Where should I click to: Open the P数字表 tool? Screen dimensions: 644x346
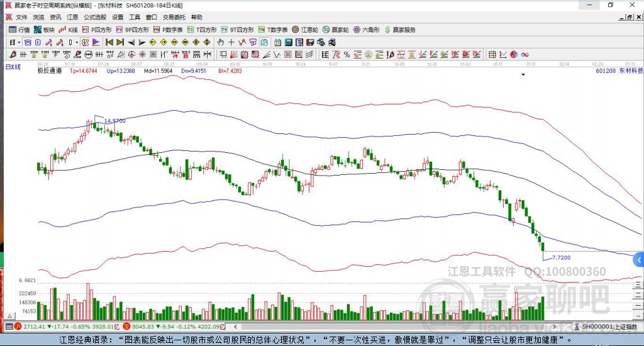[168, 30]
